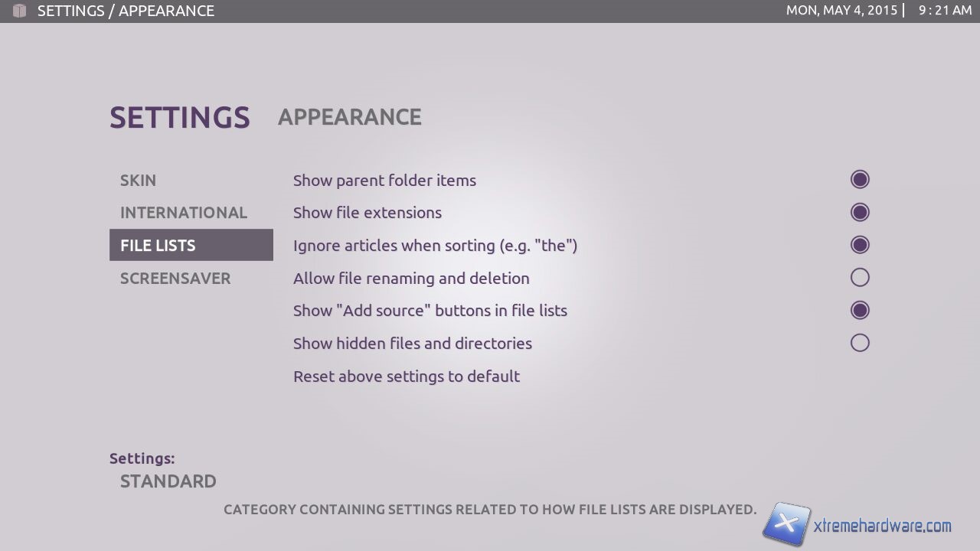Image resolution: width=980 pixels, height=551 pixels.
Task: Enable Show hidden files and directories radio
Action: pyautogui.click(x=860, y=343)
